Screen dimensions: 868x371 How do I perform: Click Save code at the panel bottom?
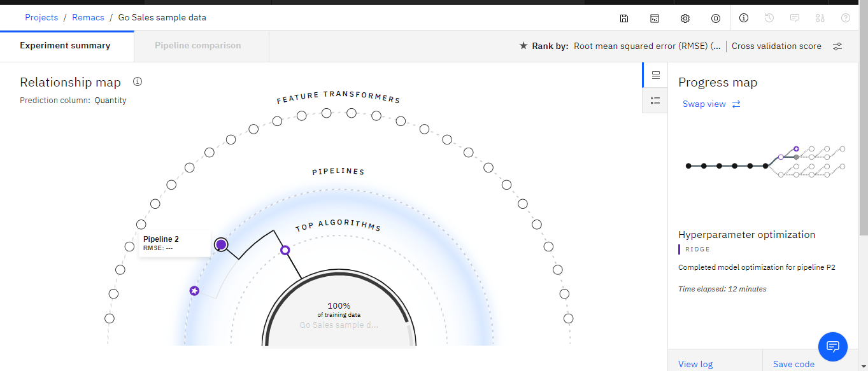tap(793, 364)
